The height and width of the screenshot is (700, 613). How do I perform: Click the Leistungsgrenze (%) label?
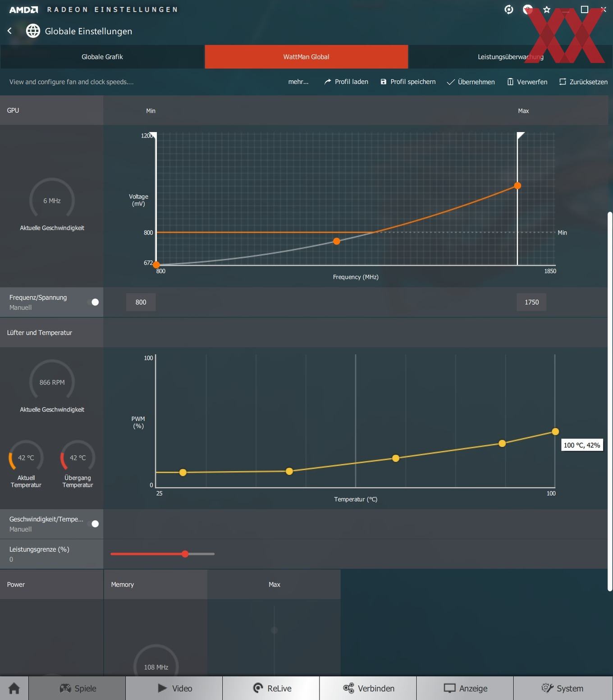click(x=39, y=549)
